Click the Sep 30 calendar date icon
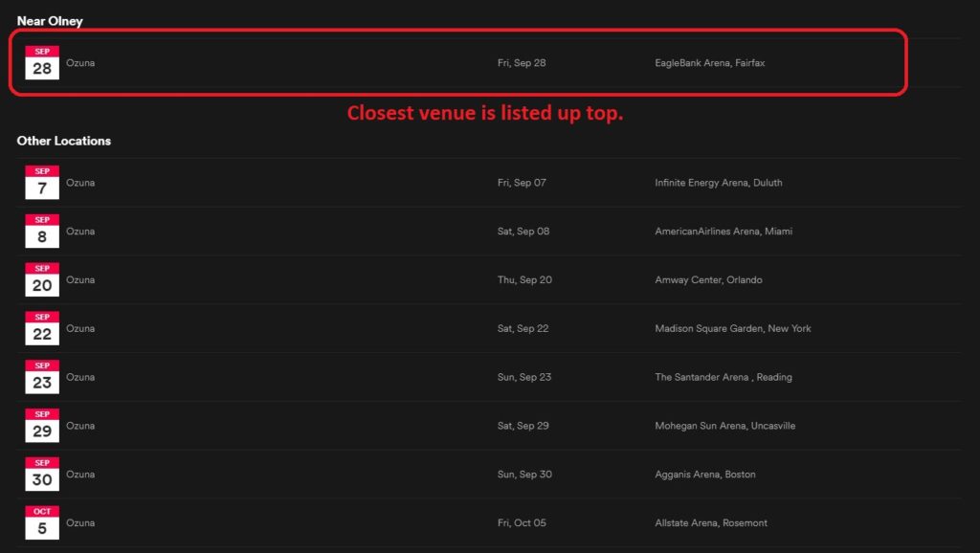The height and width of the screenshot is (553, 980). (x=42, y=474)
